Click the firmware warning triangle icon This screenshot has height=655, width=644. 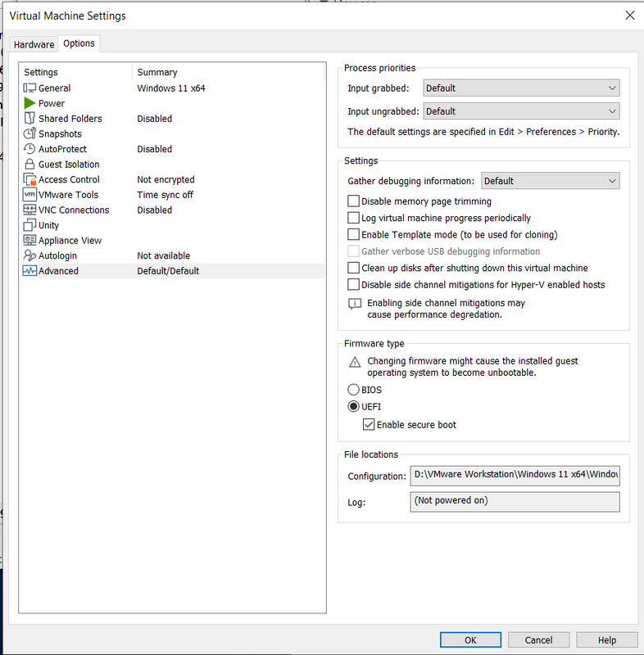[355, 362]
